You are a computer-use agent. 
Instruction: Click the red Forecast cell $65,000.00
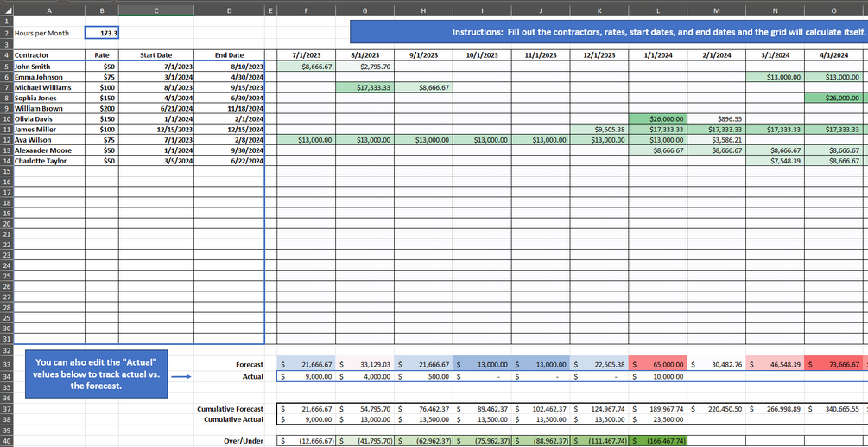[x=657, y=365]
